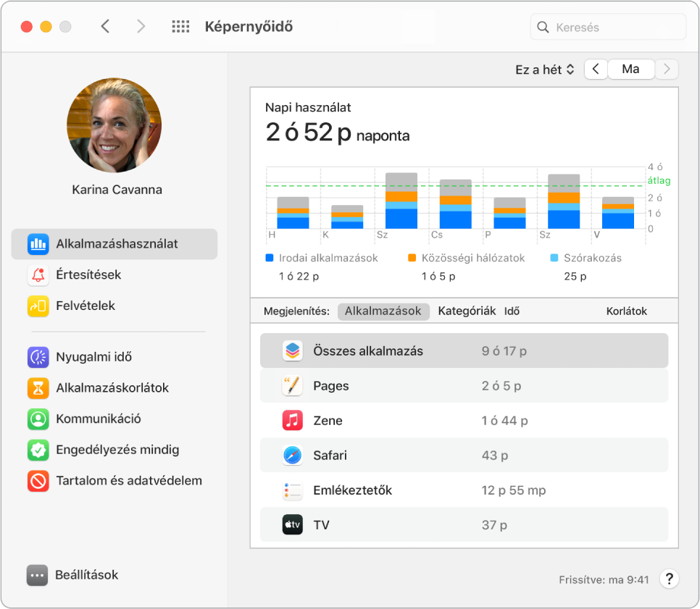Select the Engedélyezés mindig checkmark icon
The image size is (700, 609).
click(38, 450)
